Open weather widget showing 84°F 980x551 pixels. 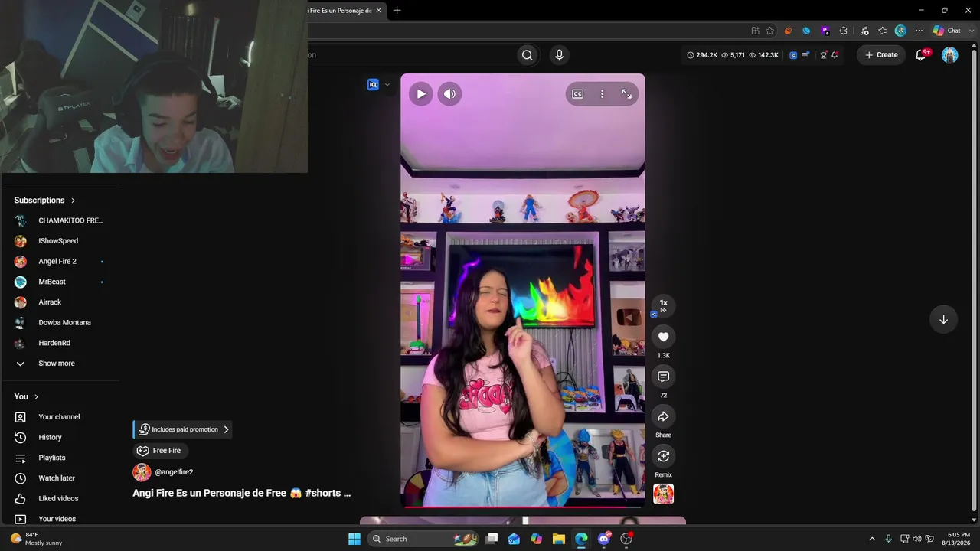pyautogui.click(x=36, y=539)
